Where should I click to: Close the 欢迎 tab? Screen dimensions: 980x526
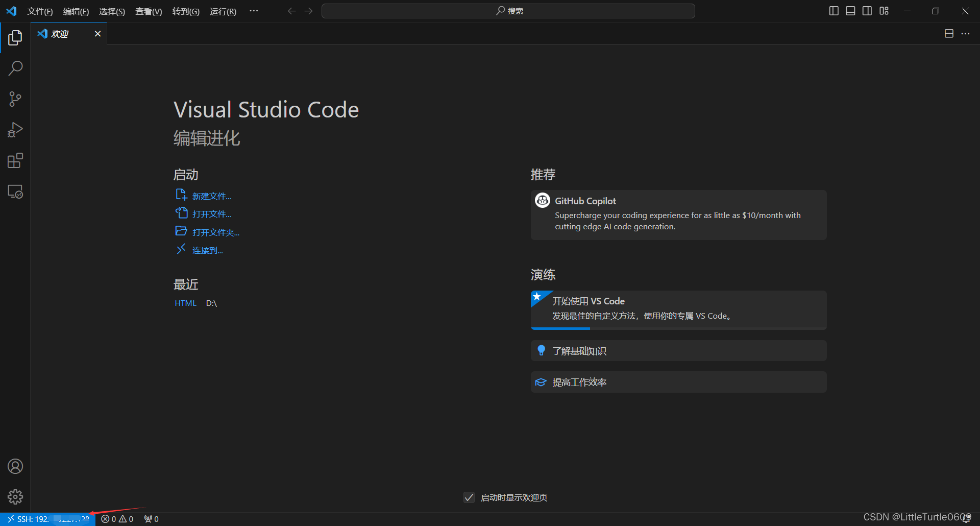click(97, 34)
